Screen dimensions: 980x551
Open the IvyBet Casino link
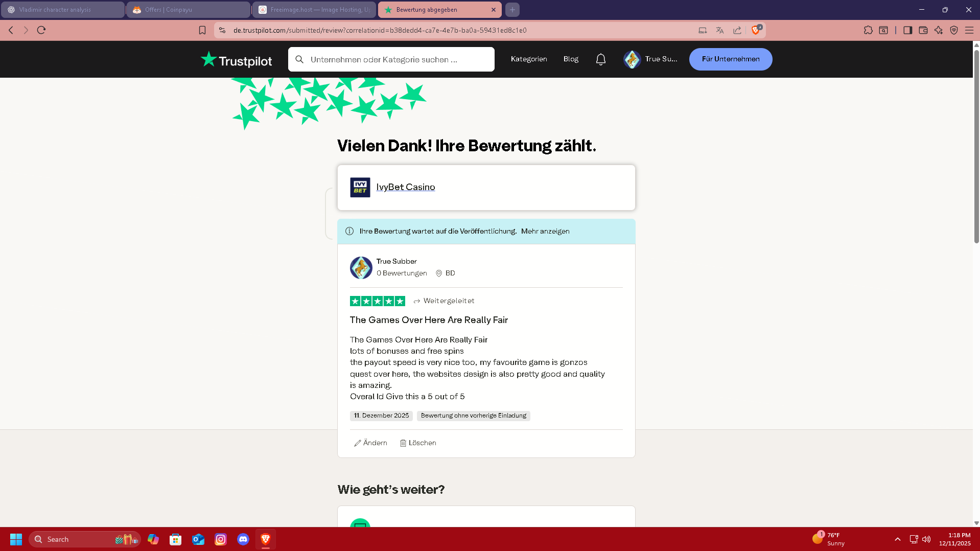pos(406,187)
